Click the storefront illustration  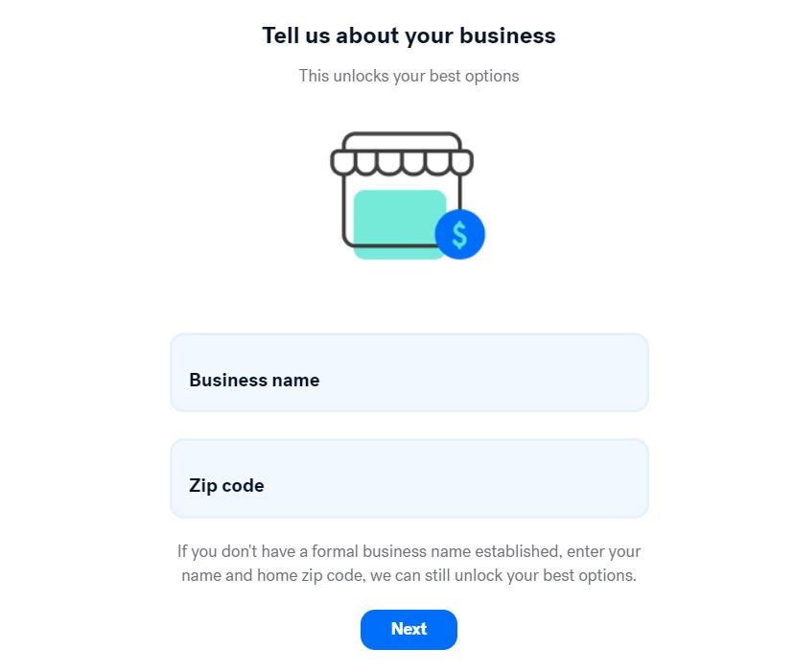[403, 197]
